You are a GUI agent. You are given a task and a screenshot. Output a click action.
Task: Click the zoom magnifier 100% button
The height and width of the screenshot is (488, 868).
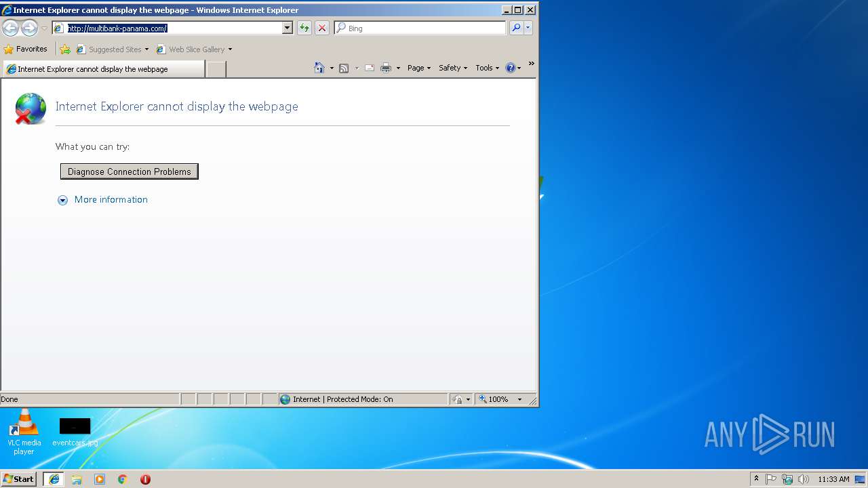[x=494, y=399]
